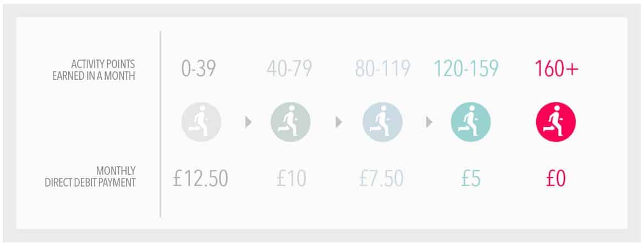Click the pink-red running figure icon
644x245 pixels.
(555, 122)
